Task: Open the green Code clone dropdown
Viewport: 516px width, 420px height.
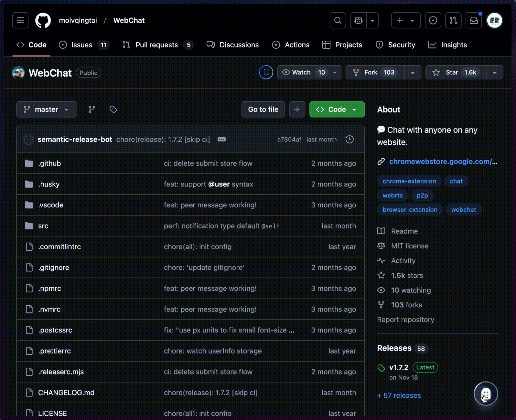Action: click(337, 110)
